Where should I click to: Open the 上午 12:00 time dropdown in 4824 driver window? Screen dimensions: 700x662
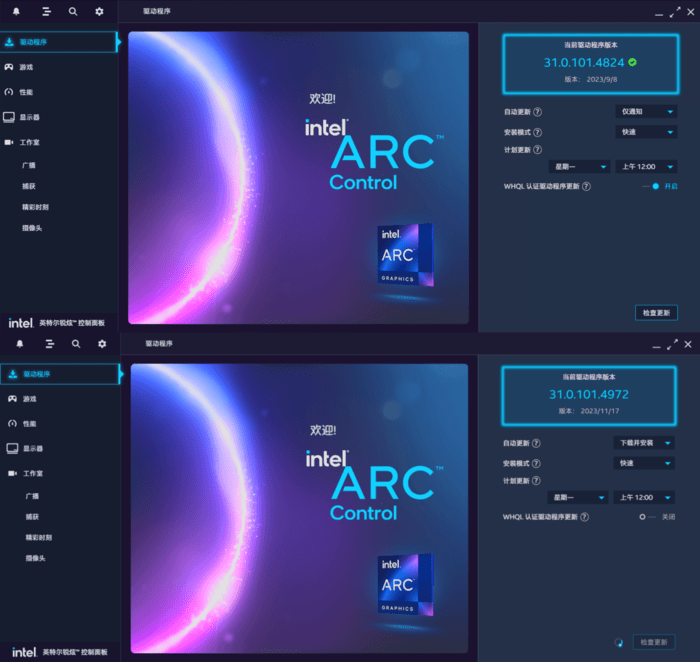click(x=646, y=167)
